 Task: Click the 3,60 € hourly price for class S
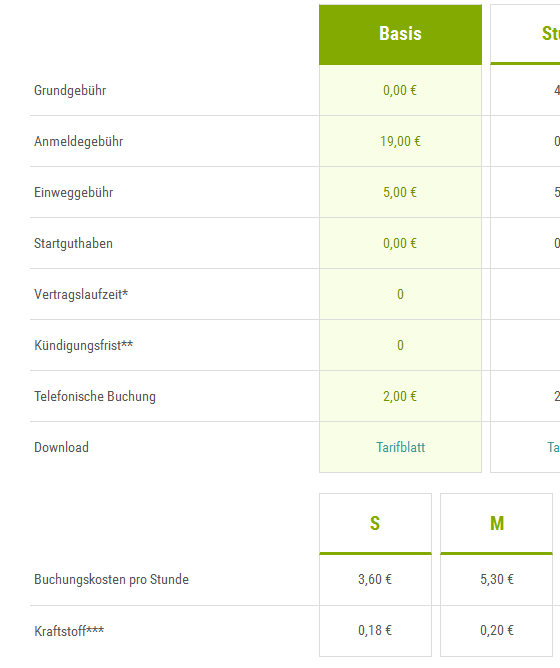click(x=375, y=579)
